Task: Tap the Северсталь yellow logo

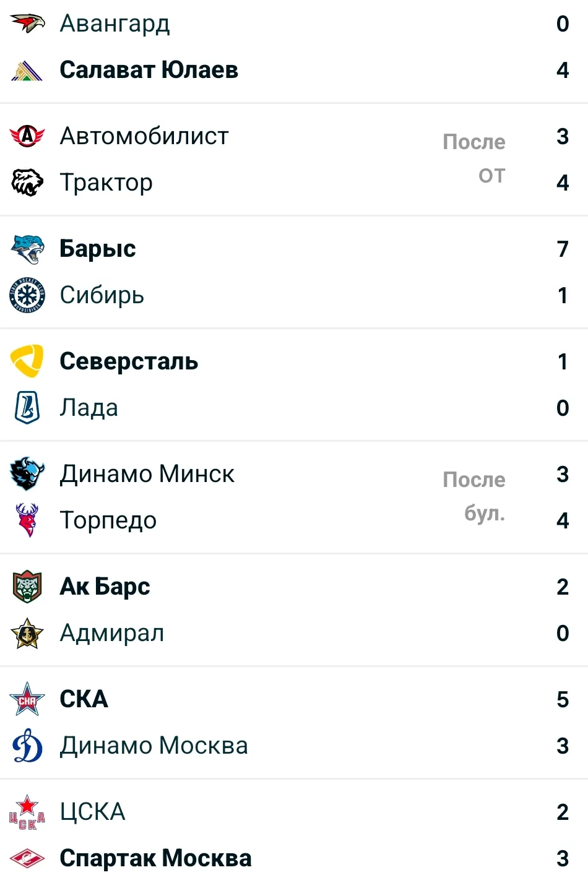Action: point(27,361)
